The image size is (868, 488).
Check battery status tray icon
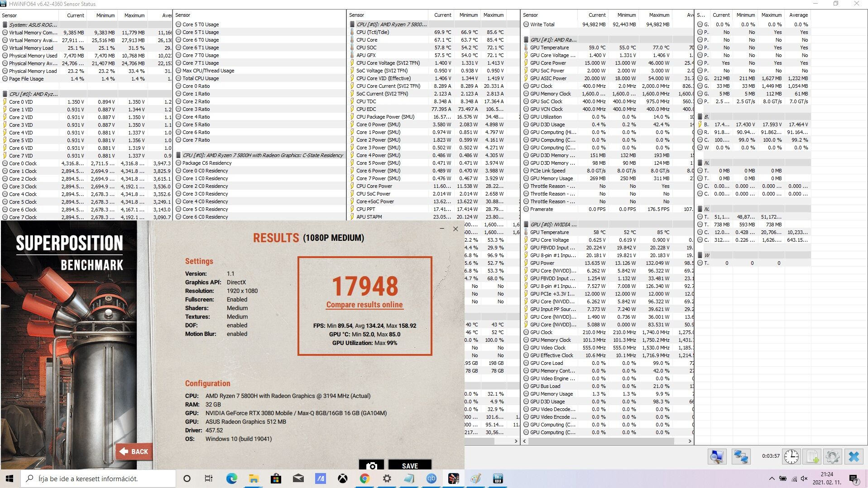coord(782,478)
